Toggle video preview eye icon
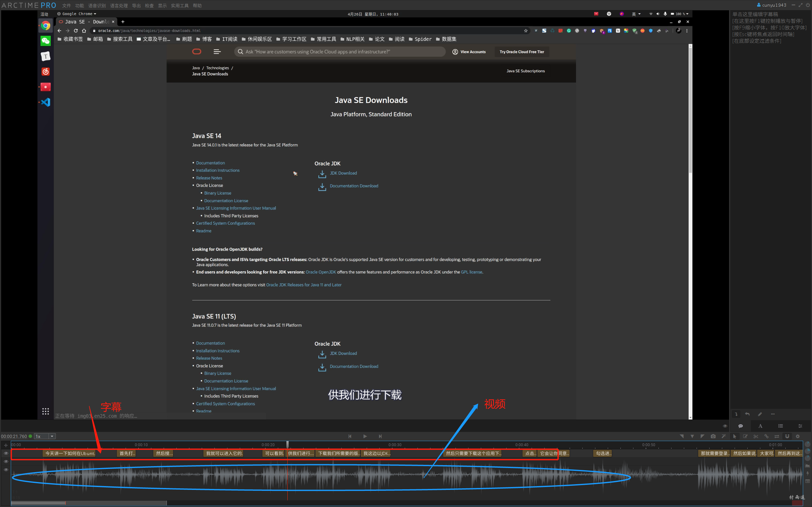The height and width of the screenshot is (507, 812). [725, 426]
